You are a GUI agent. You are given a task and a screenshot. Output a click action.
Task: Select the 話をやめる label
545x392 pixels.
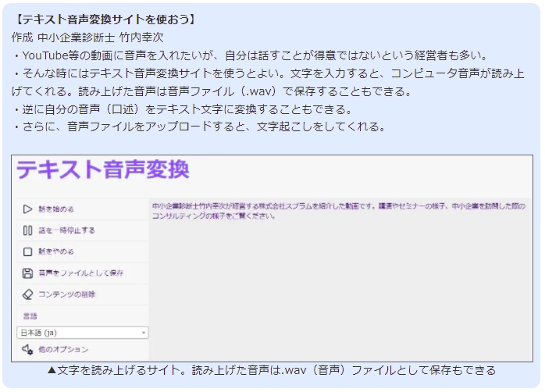point(56,251)
